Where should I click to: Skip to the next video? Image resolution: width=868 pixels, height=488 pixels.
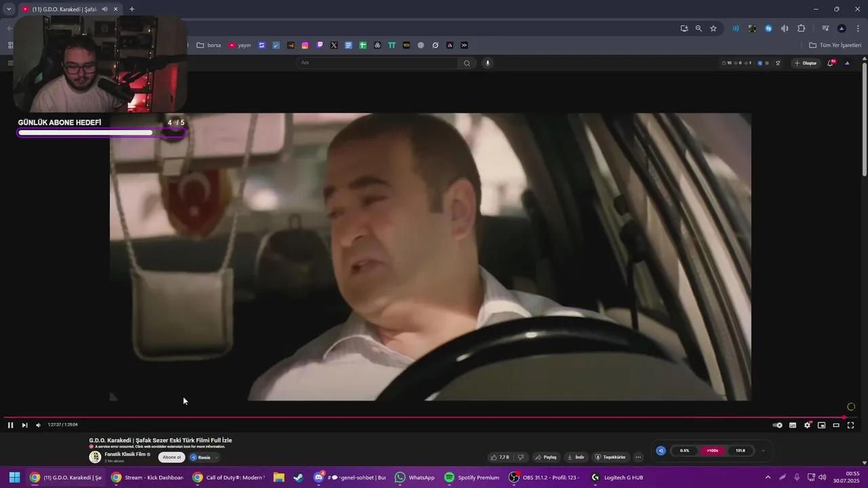(24, 425)
